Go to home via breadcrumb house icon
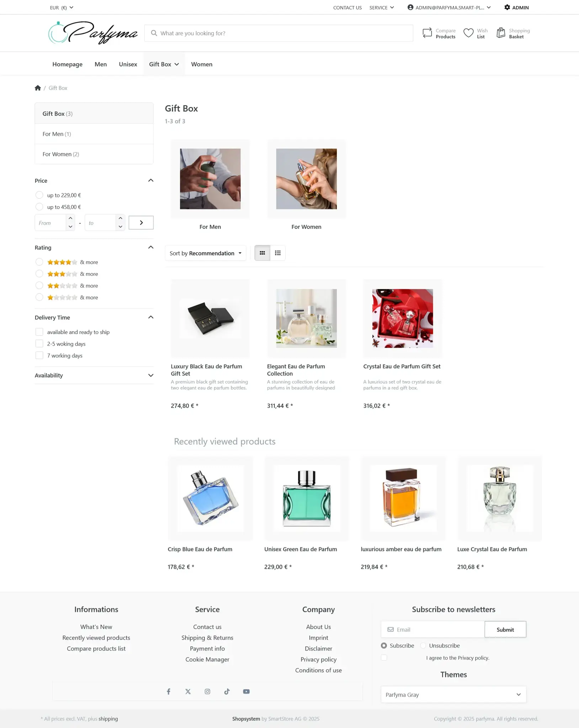579x728 pixels. tap(38, 88)
